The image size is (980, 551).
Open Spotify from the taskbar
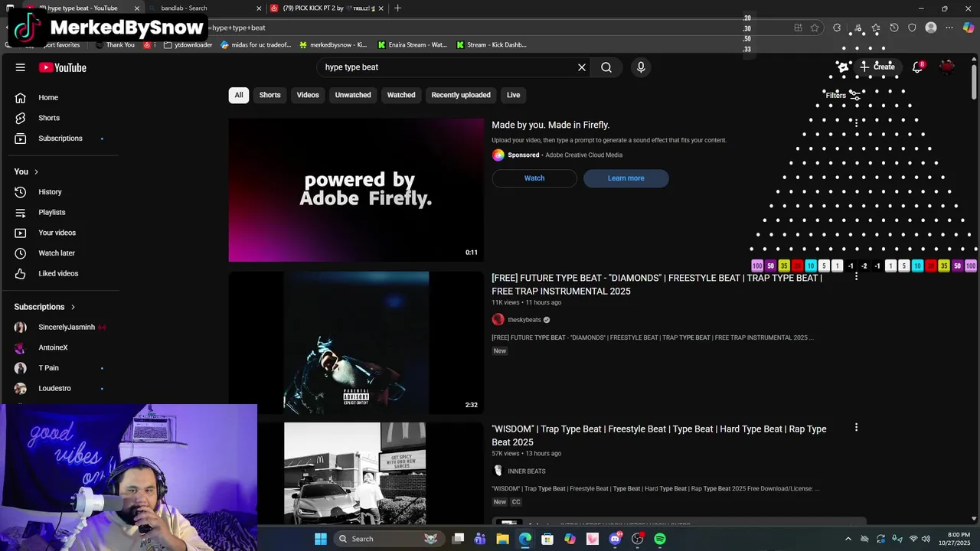click(660, 539)
